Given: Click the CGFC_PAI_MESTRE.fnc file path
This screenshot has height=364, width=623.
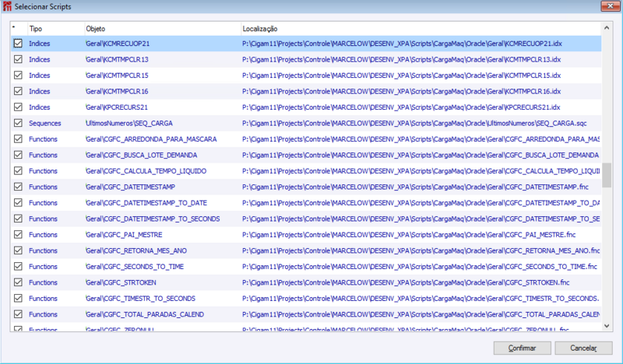Looking at the screenshot, I should click(x=410, y=235).
